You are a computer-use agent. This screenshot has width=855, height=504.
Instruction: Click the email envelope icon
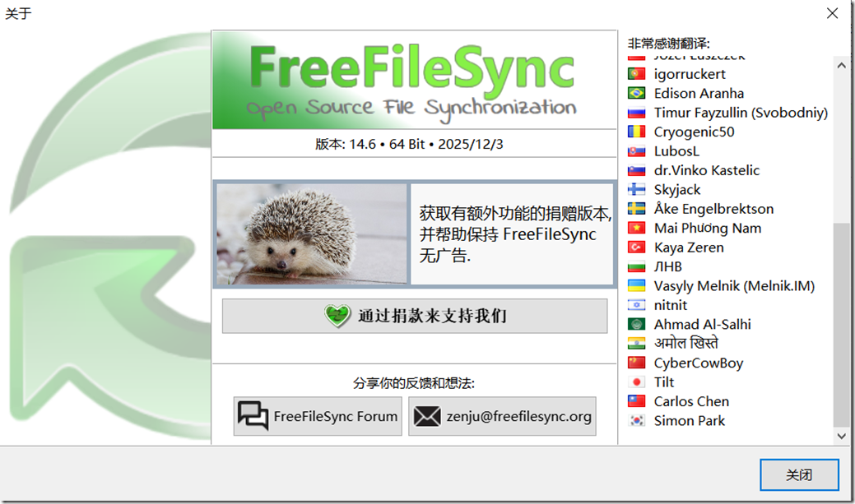point(427,416)
